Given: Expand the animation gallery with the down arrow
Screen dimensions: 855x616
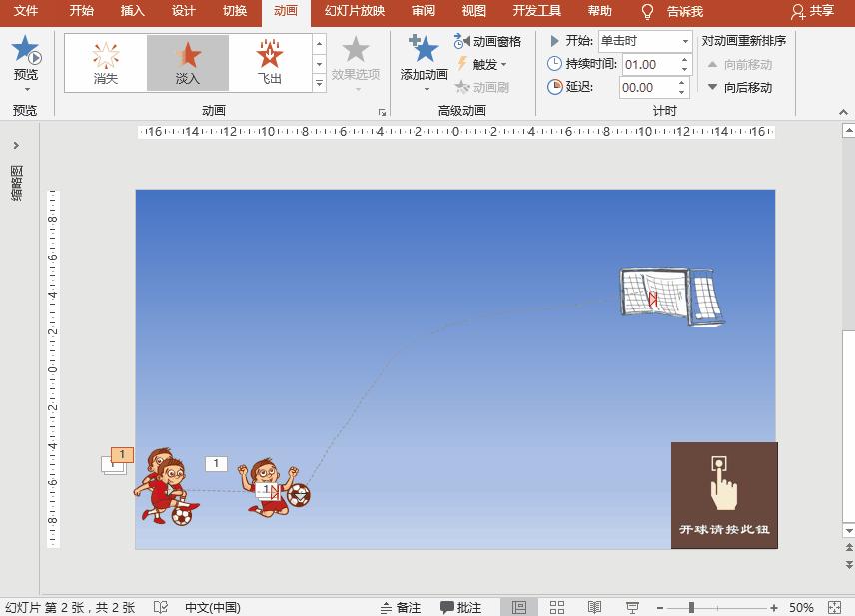Looking at the screenshot, I should click(320, 82).
